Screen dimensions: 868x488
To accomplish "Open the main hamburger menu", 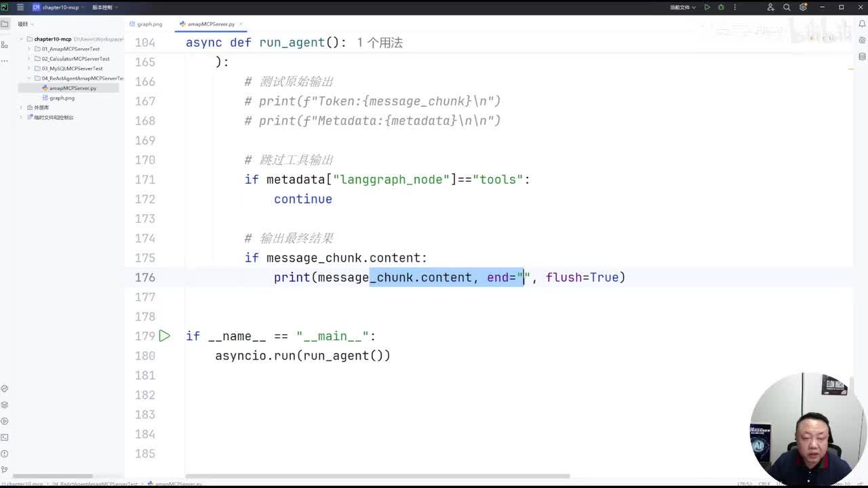I will coord(20,7).
